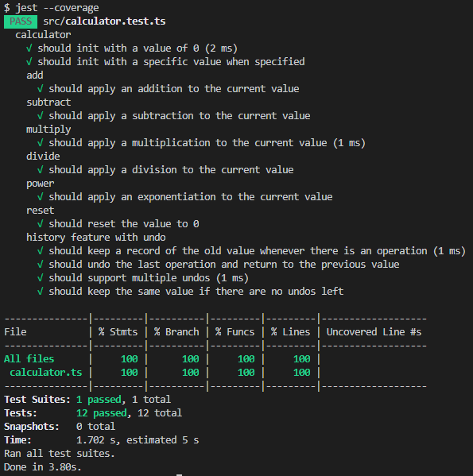Select the 'All files' coverage row label
Viewport: 473px width, 476px height.
29,359
